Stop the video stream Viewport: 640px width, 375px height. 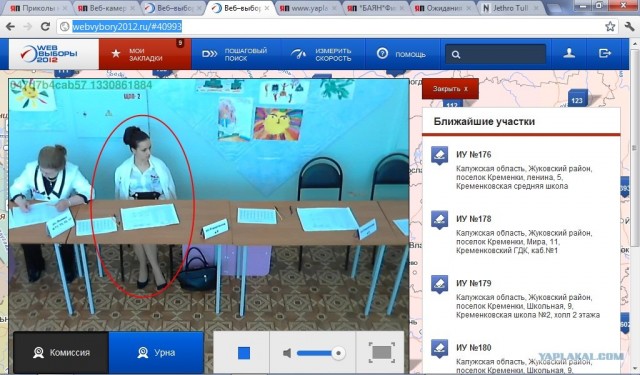point(244,353)
